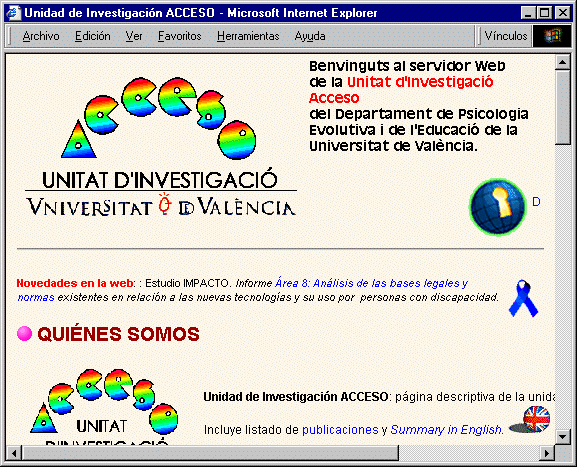Click the vertical scrollbar thumb
Screen dimensions: 577x467
pos(563,107)
